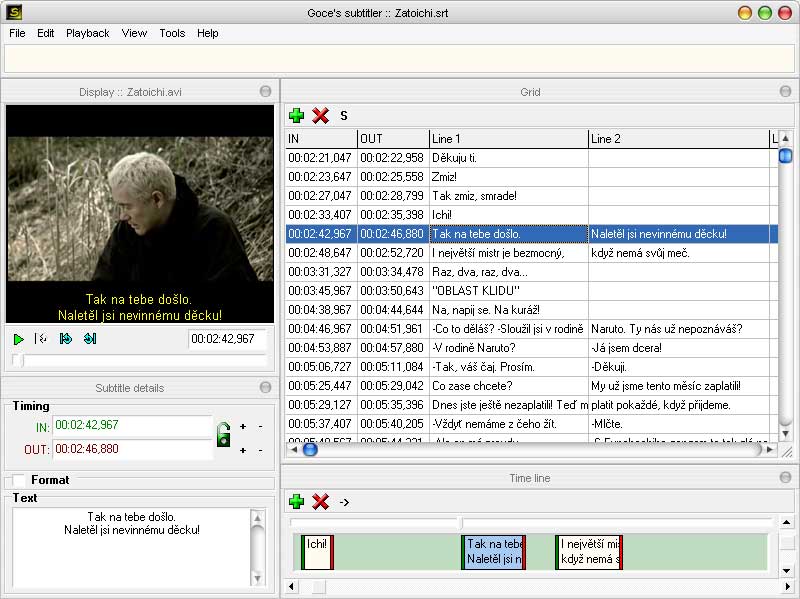This screenshot has height=599, width=800.
Task: Select the row 'Děkuju ti.'
Action: click(532, 158)
